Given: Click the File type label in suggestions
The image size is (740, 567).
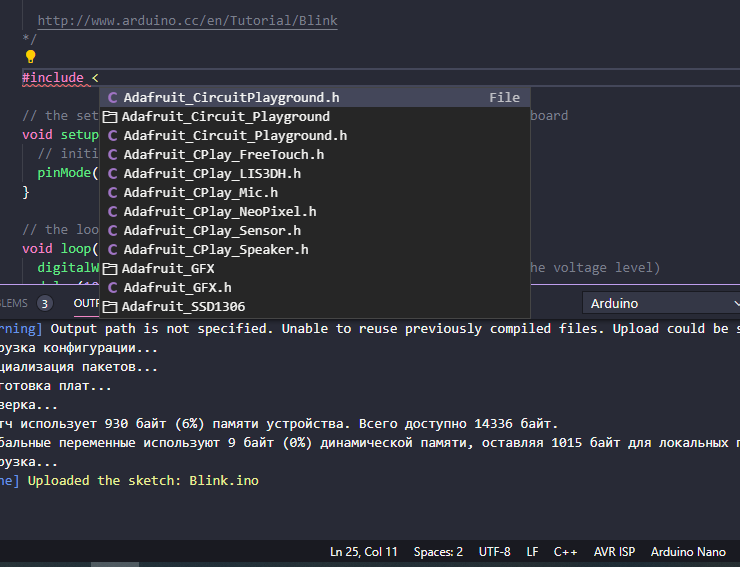Looking at the screenshot, I should pyautogui.click(x=505, y=97).
